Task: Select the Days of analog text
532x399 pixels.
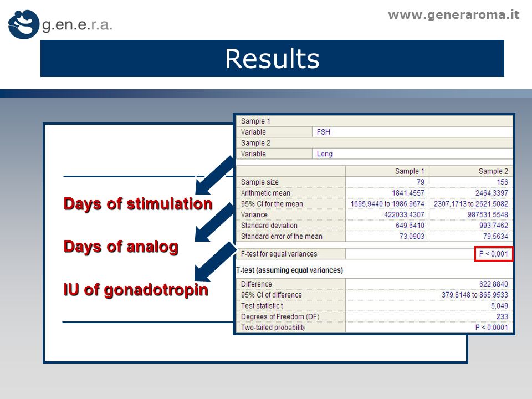Action: click(x=121, y=247)
